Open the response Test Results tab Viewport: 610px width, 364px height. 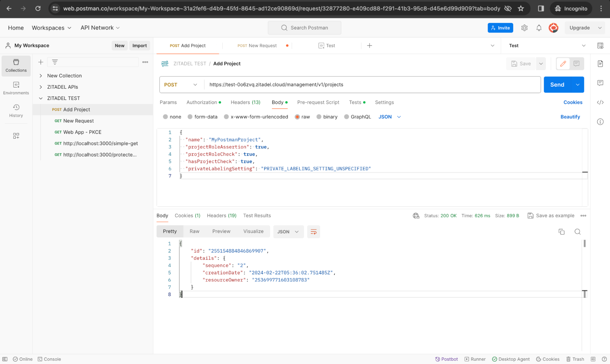257,216
